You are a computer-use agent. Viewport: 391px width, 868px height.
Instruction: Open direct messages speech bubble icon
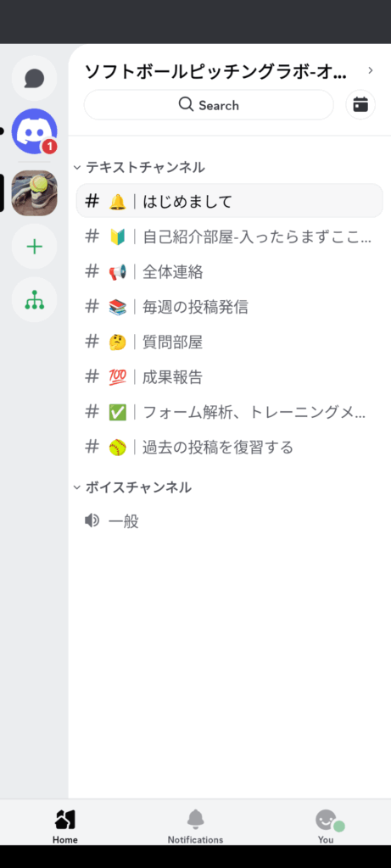[x=34, y=78]
